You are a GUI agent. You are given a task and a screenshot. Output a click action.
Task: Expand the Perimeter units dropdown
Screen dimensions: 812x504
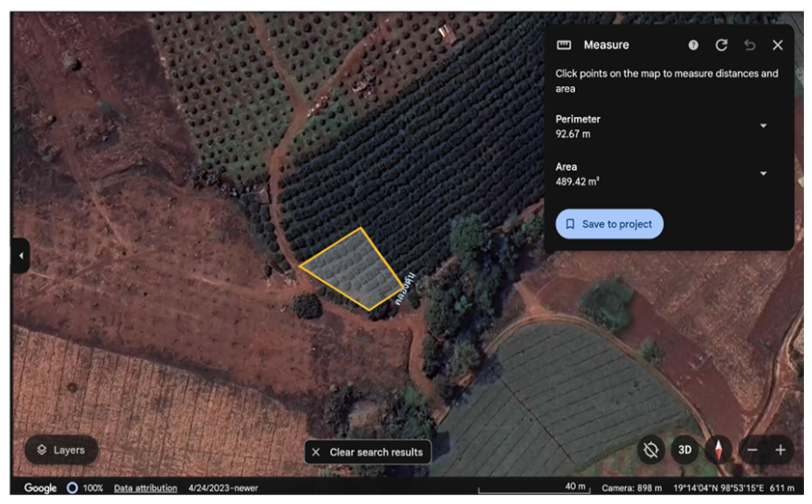pos(763,126)
